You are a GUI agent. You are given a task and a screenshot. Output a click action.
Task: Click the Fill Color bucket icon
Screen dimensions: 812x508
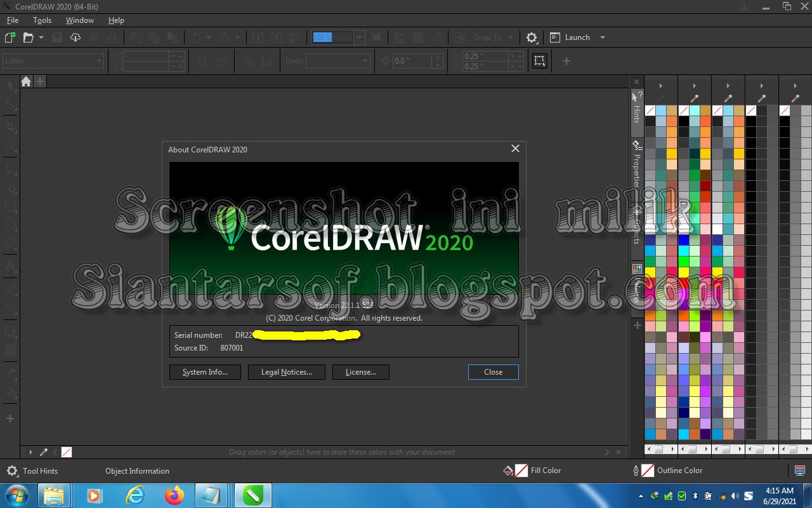507,471
